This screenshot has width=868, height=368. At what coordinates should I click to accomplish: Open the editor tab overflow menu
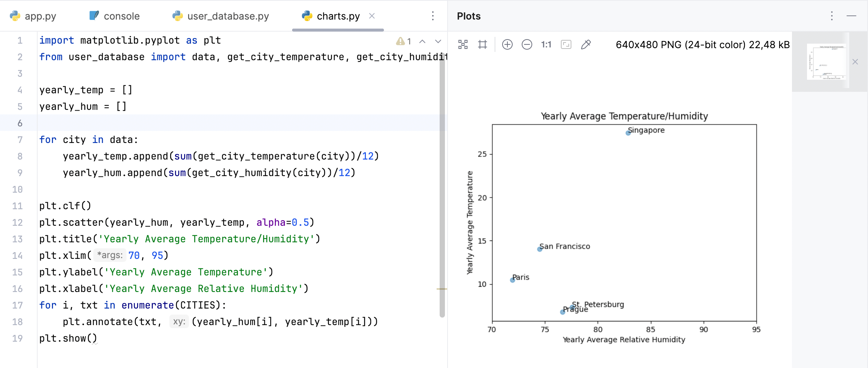pyautogui.click(x=433, y=16)
